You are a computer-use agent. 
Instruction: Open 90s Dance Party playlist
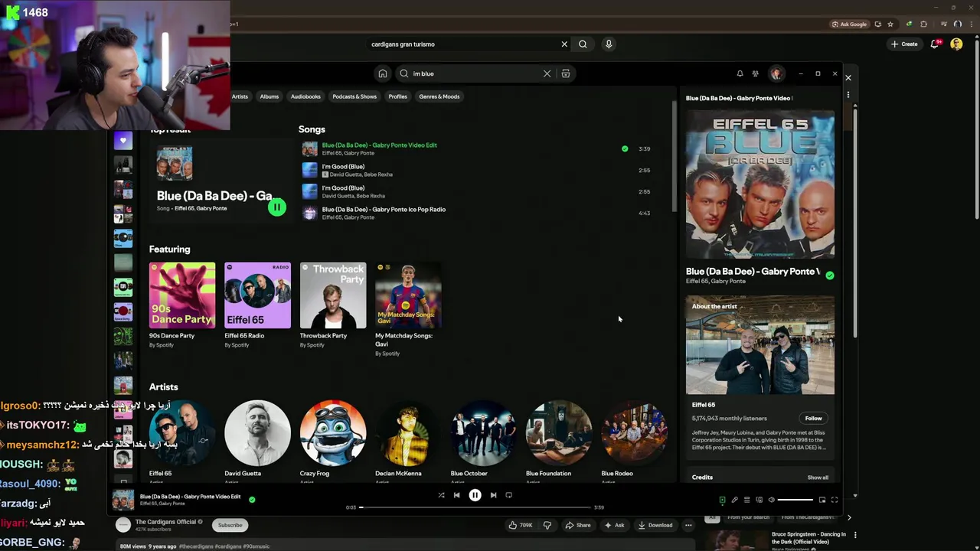point(182,295)
